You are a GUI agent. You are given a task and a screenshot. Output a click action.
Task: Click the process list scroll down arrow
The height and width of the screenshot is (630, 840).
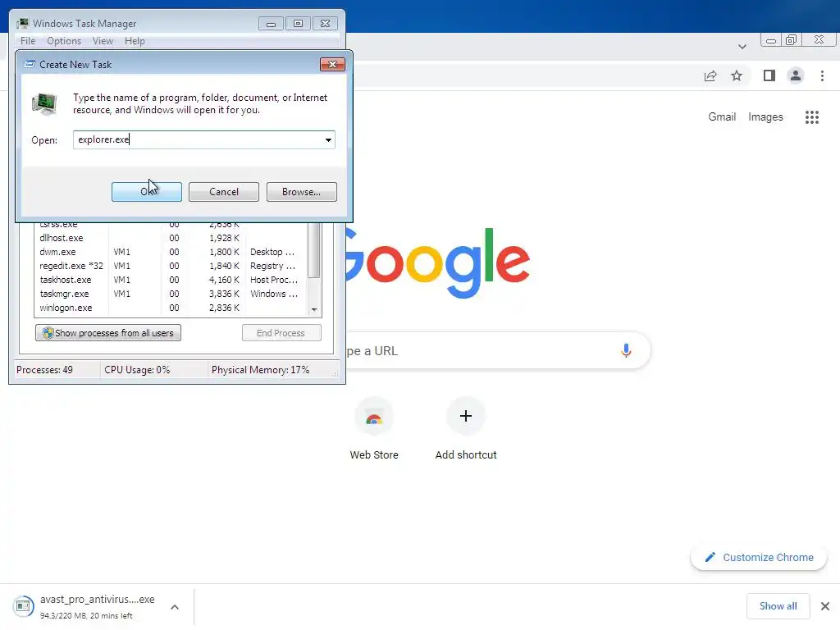314,309
